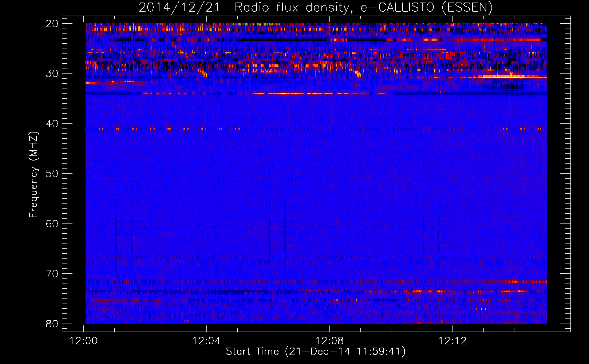Click the date '2014/12/21' in the title
The width and height of the screenshot is (589, 364).
pyautogui.click(x=179, y=7)
